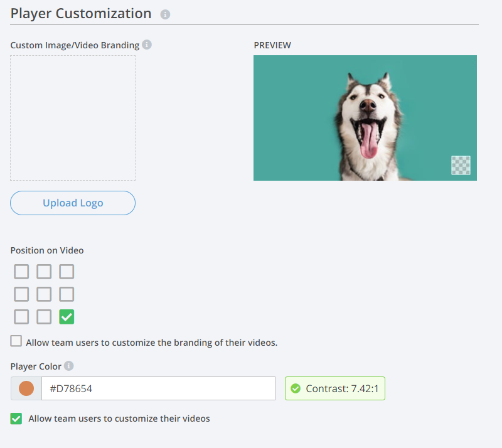Click the #D78654 hex color field
This screenshot has height=448, width=502.
click(x=159, y=388)
